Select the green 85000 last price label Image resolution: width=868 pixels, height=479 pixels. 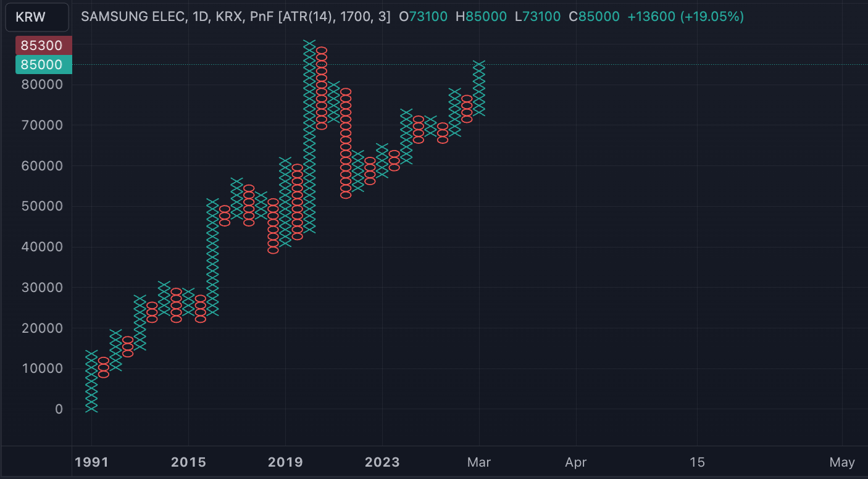[44, 64]
